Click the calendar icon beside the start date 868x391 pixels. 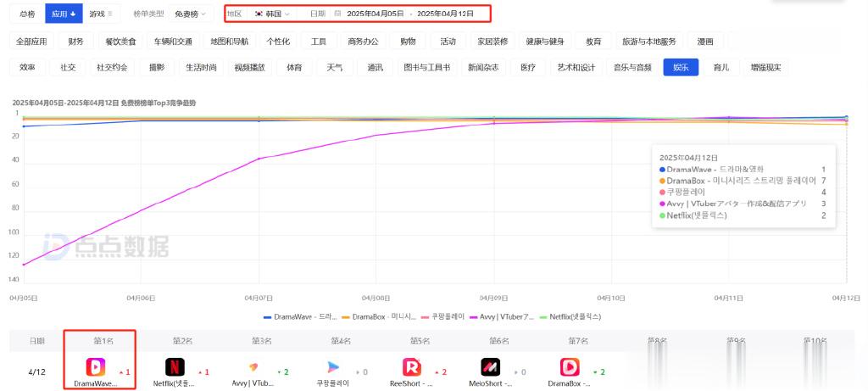[x=337, y=14]
